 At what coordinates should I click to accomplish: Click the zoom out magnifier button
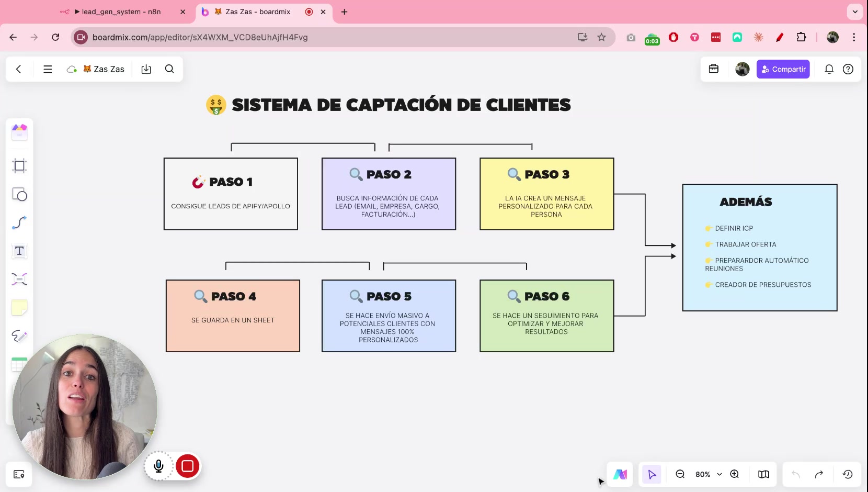coord(680,474)
